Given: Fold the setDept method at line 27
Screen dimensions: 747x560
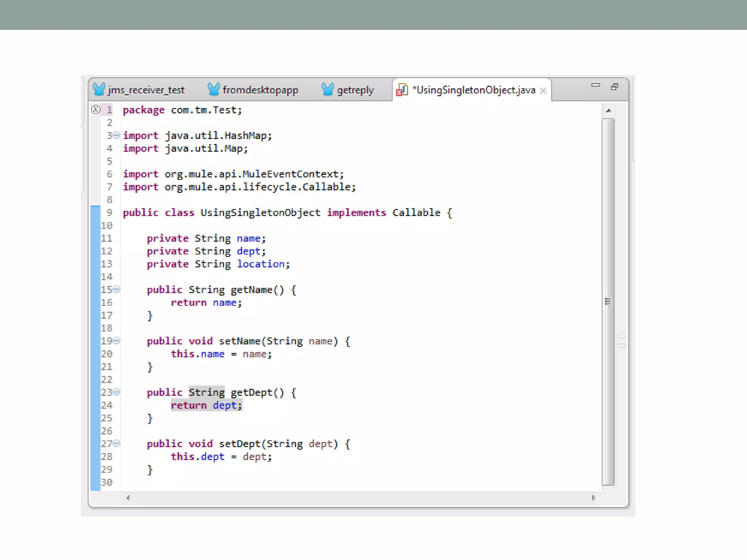Looking at the screenshot, I should 116,444.
